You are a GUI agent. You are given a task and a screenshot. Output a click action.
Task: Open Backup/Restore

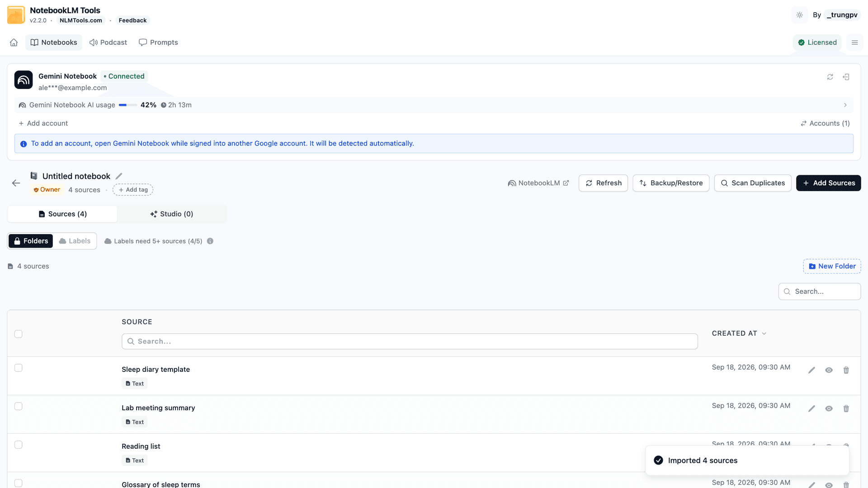pos(671,183)
